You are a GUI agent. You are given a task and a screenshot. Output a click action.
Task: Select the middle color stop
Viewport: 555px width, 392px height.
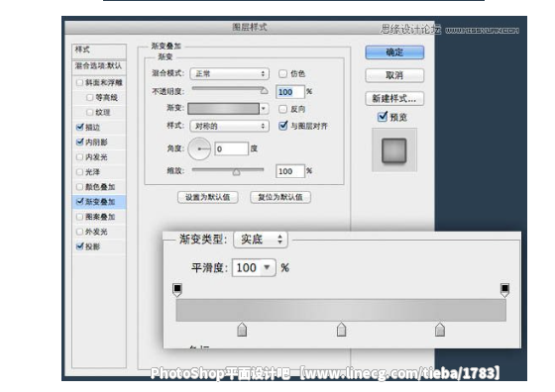click(341, 330)
